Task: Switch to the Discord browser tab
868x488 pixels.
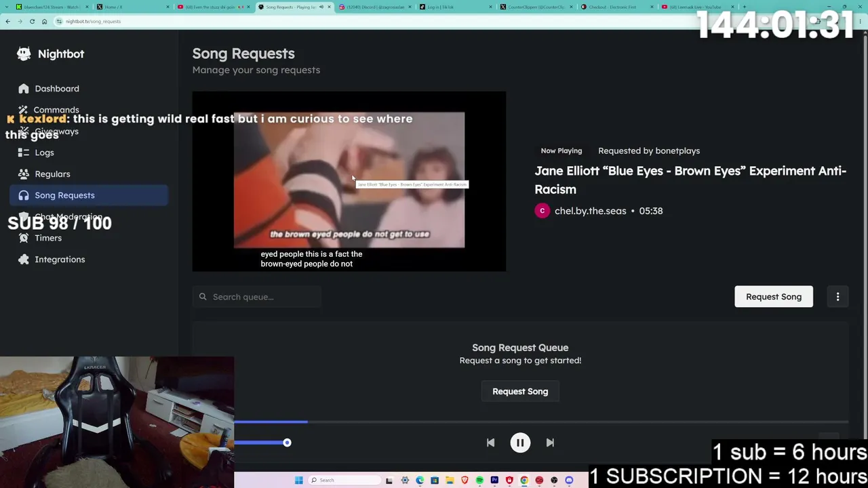Action: pyautogui.click(x=374, y=7)
